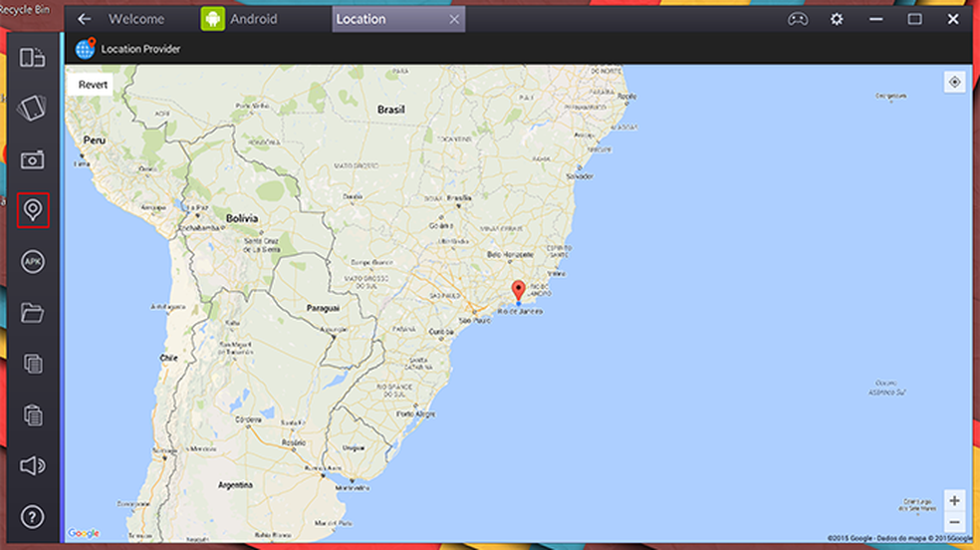The width and height of the screenshot is (980, 550).
Task: Click the Location Provider globe icon
Action: (x=85, y=48)
